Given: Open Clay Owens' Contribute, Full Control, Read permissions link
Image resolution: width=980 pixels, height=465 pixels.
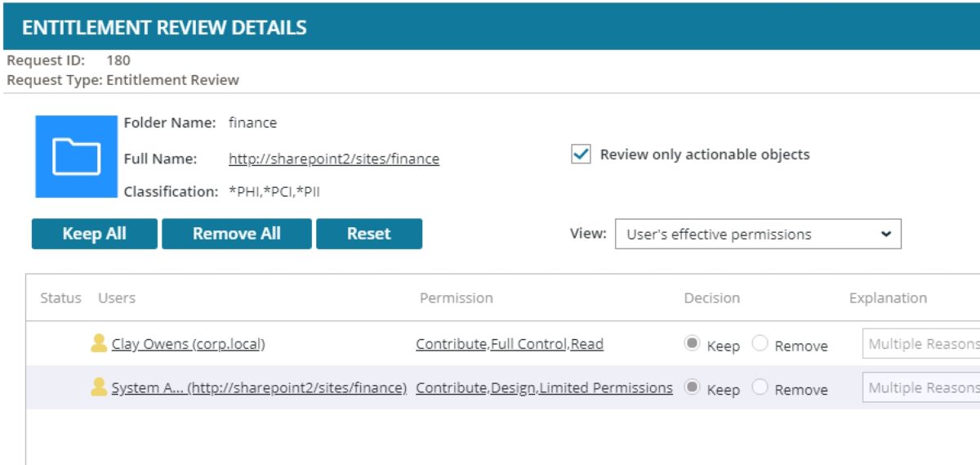Looking at the screenshot, I should coord(509,344).
